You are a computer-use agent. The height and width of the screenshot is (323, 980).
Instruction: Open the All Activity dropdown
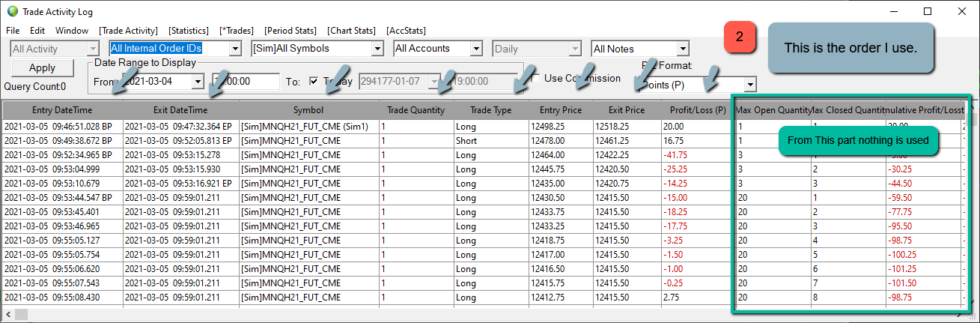click(55, 49)
